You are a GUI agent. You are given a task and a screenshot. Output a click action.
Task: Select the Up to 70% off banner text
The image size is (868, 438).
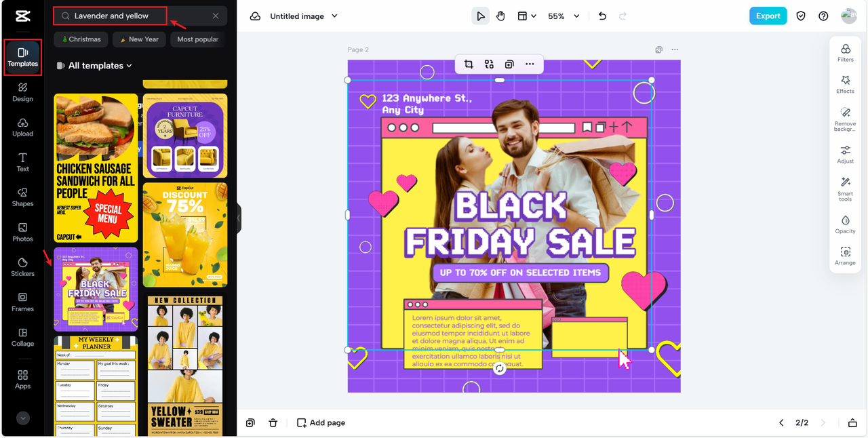pyautogui.click(x=520, y=273)
